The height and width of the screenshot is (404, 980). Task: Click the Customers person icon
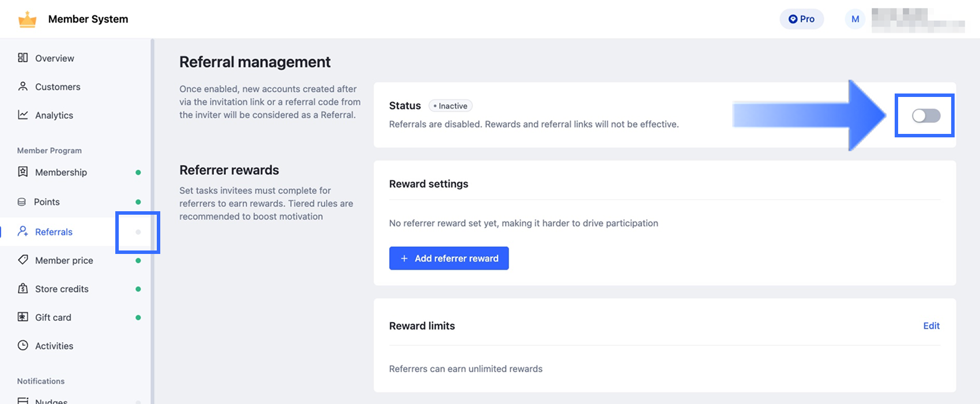coord(23,87)
